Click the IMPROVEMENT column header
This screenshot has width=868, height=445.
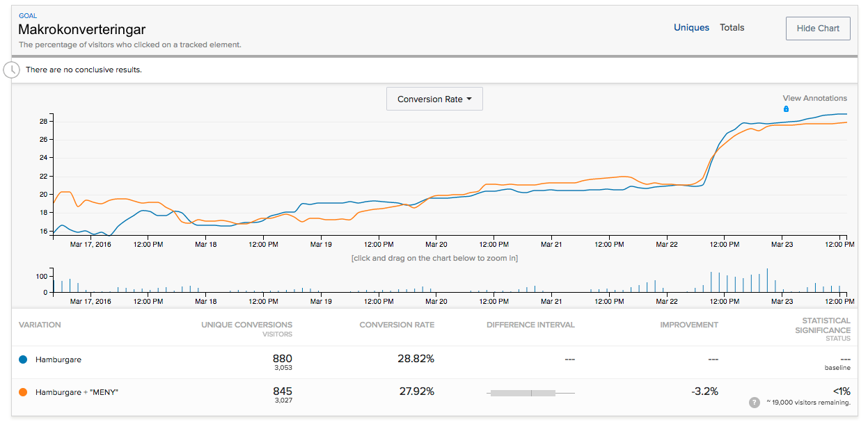689,325
